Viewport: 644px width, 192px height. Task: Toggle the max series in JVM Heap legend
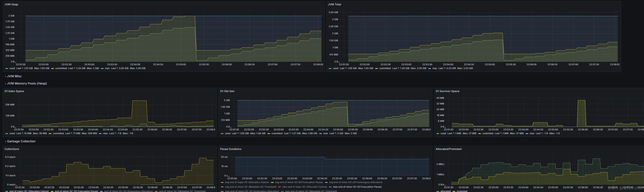click(107, 68)
